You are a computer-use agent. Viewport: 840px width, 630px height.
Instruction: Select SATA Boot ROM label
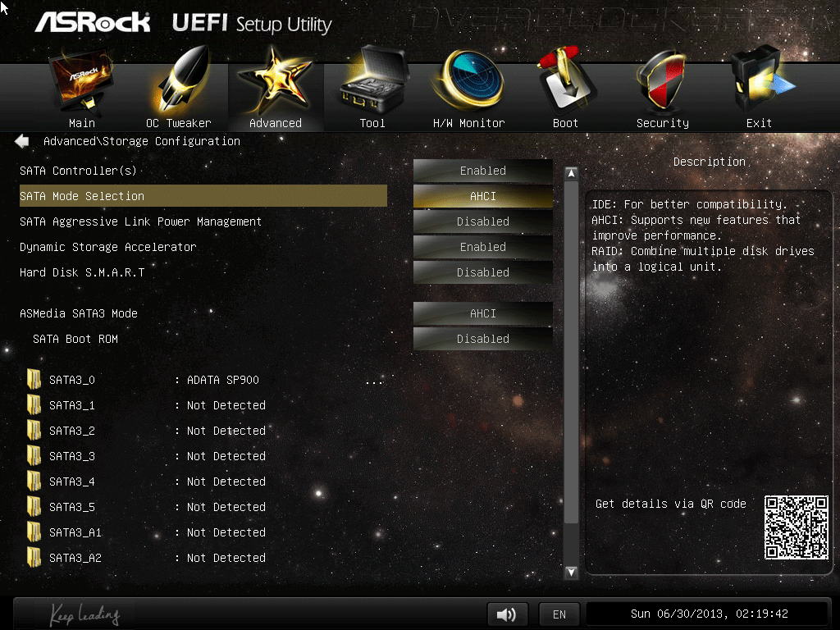(75, 339)
